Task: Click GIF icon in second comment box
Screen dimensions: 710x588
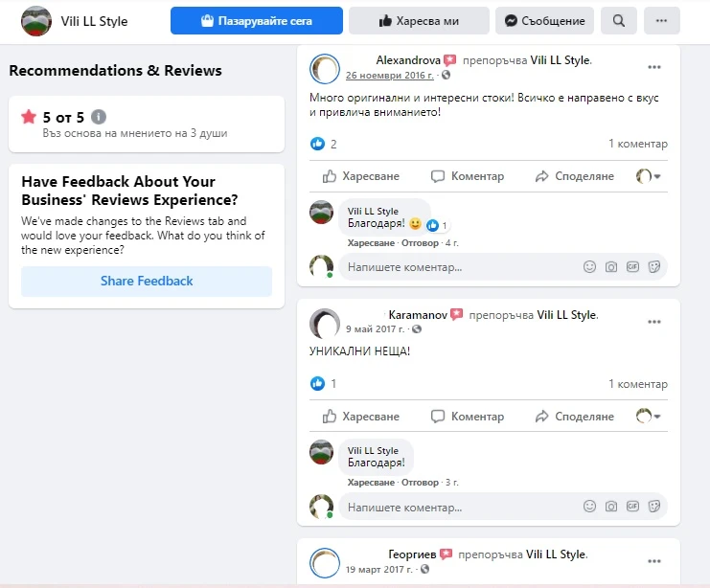Action: click(x=632, y=507)
